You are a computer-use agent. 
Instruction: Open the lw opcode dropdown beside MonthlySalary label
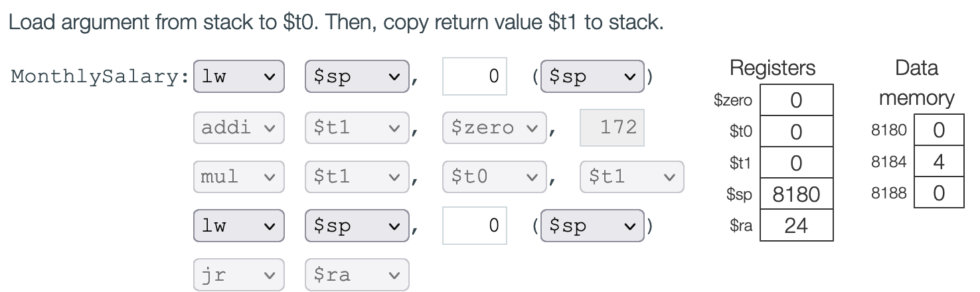coord(238,76)
